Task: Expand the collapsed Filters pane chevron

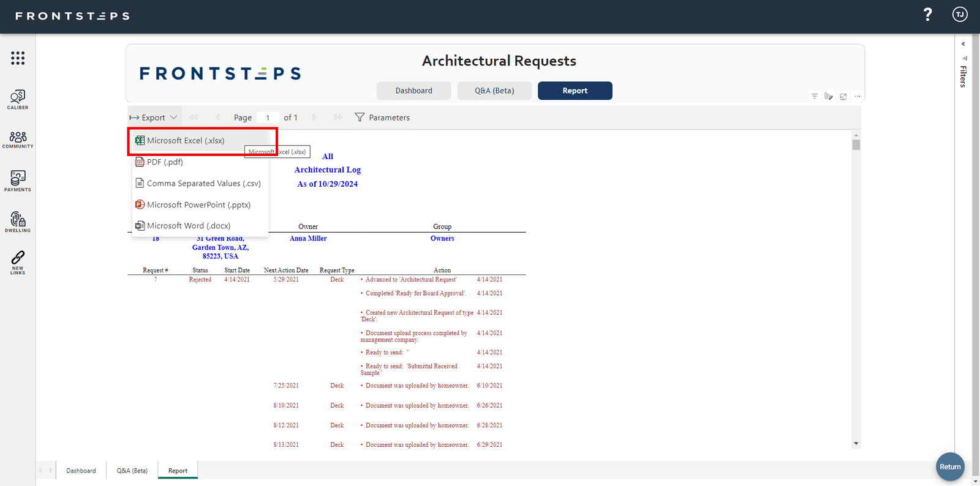Action: tap(963, 44)
